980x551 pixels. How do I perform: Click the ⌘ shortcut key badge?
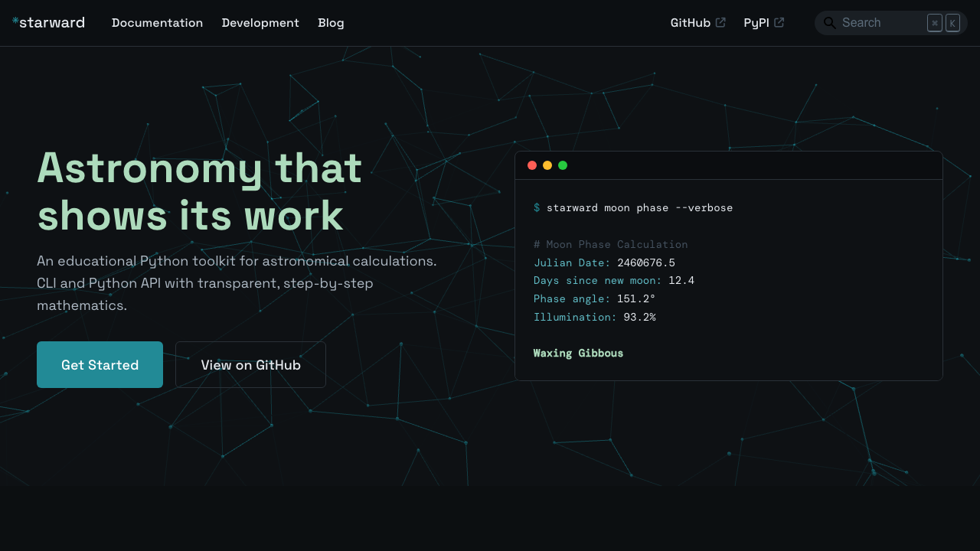[x=935, y=23]
